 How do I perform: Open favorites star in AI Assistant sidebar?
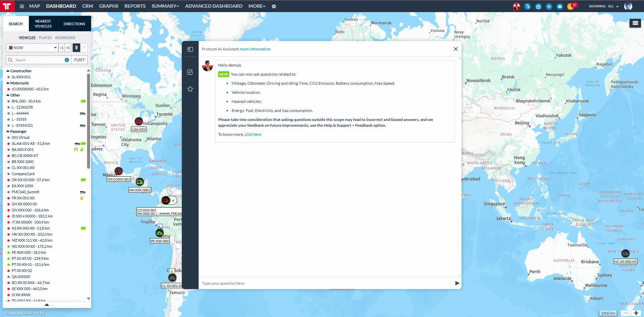tap(190, 89)
